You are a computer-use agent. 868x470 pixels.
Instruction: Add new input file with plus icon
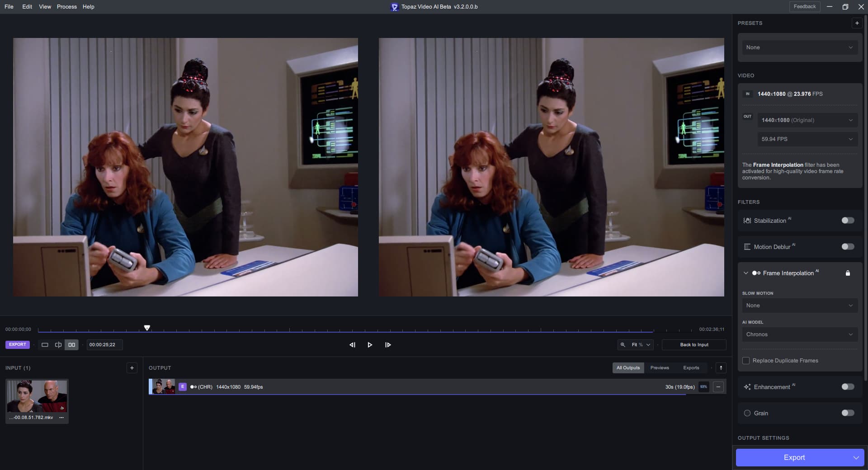(132, 368)
